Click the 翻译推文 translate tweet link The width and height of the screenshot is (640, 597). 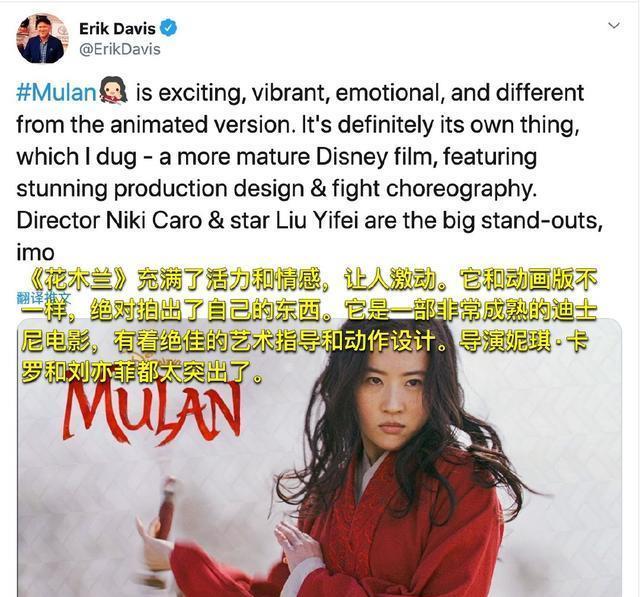coord(43,298)
